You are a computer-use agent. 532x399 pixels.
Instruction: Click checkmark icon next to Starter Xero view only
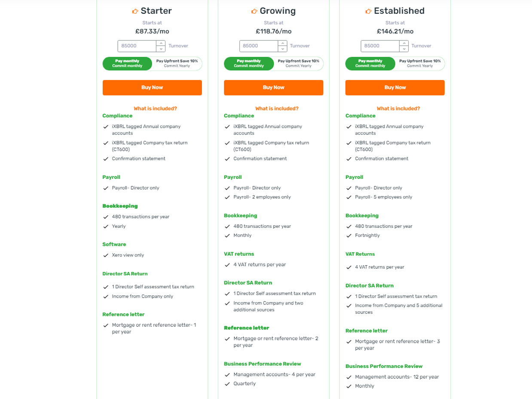106,255
